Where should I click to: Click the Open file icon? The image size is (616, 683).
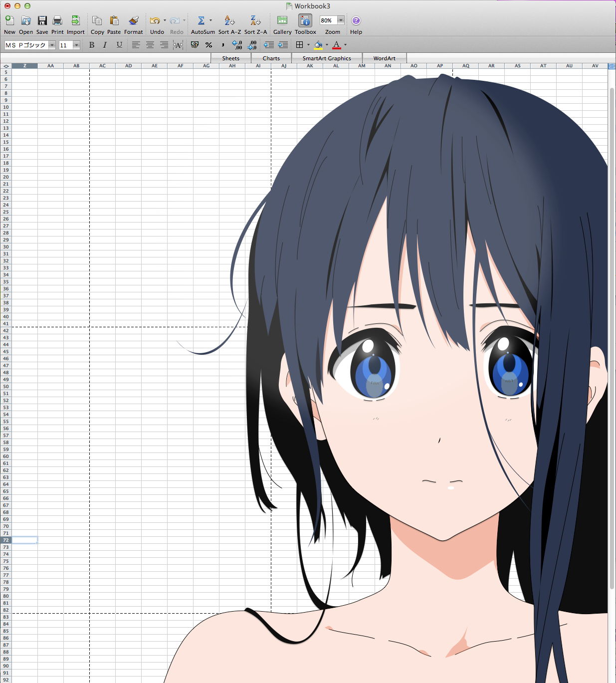(26, 20)
